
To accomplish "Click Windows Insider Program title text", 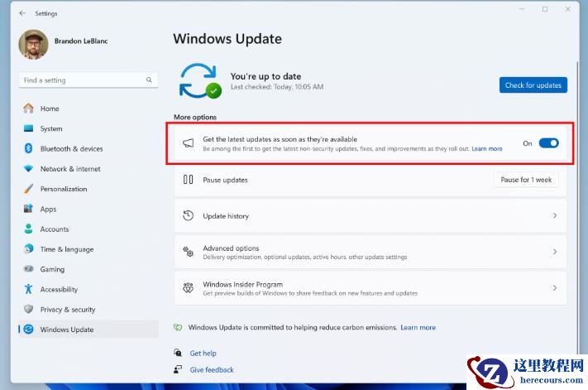I will pos(242,284).
